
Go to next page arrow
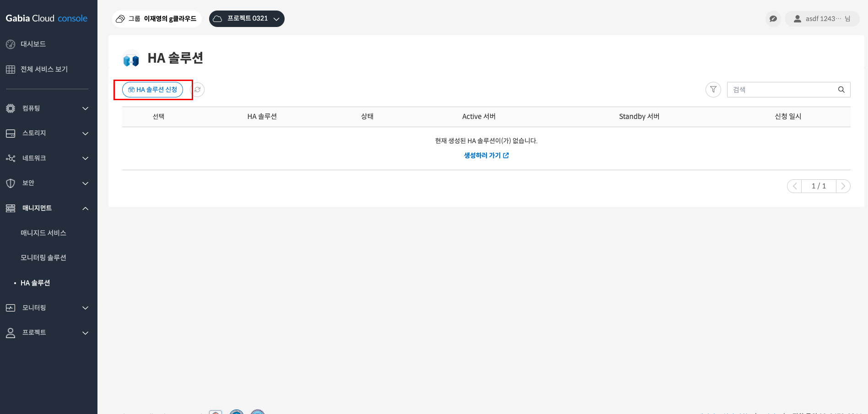pos(843,186)
